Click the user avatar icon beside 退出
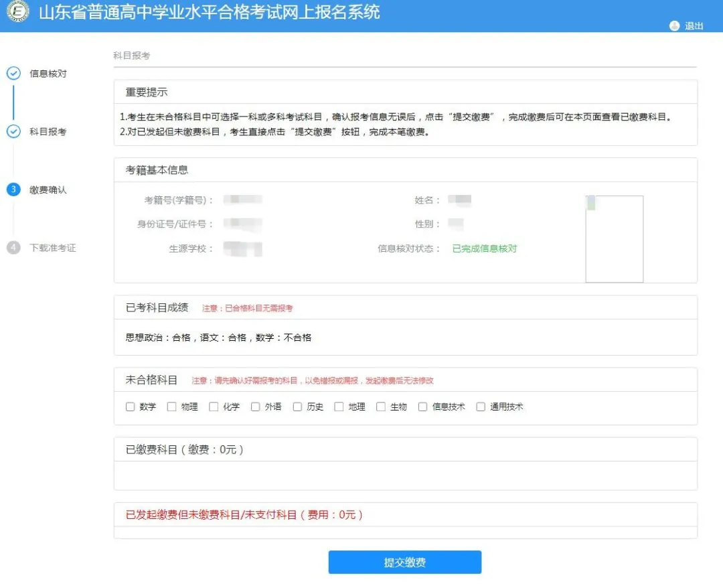The width and height of the screenshot is (723, 588). pos(674,26)
